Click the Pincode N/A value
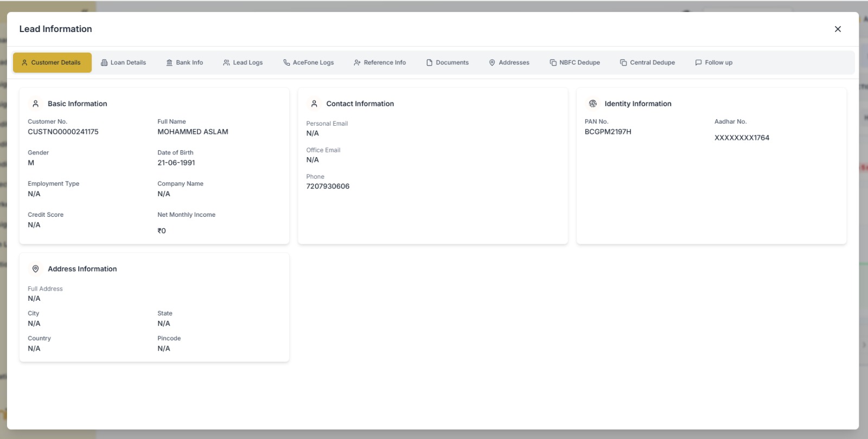This screenshot has height=439, width=868. click(164, 348)
